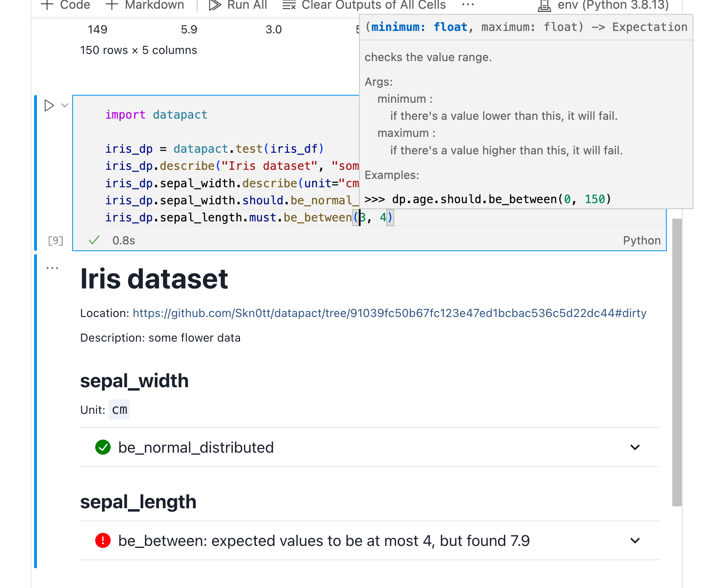Viewport: 710px width, 588px height.
Task: Click the sepal_width section heading
Action: click(134, 381)
